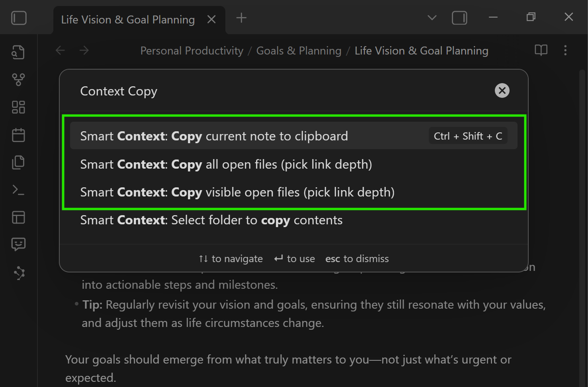Open the sync version history icon
The image size is (588, 387).
18,273
